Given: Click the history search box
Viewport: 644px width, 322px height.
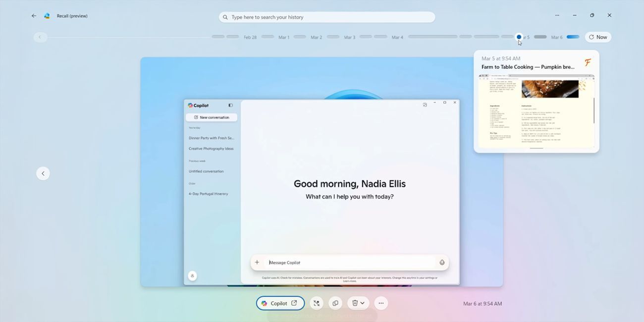Looking at the screenshot, I should tap(327, 17).
